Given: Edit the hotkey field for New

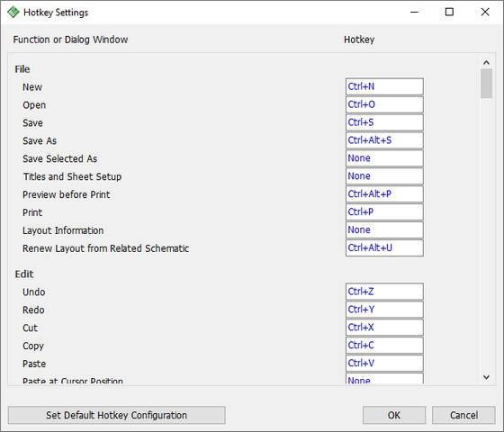Looking at the screenshot, I should tap(384, 86).
